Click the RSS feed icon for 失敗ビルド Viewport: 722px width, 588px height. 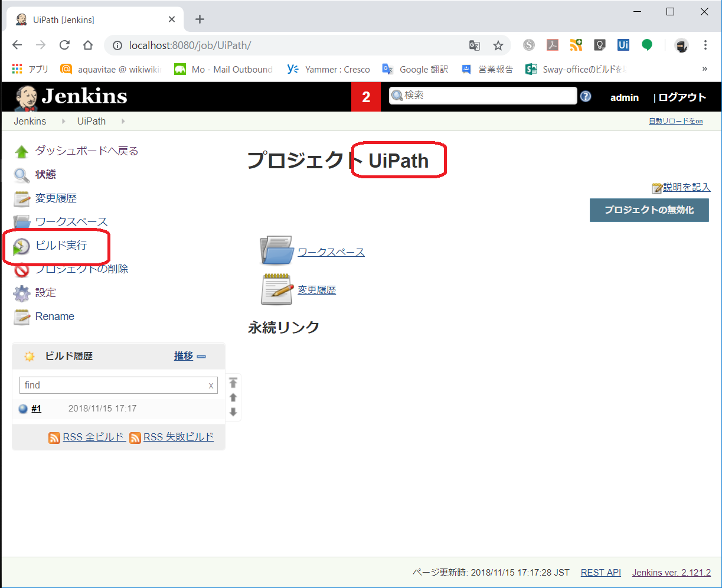(135, 437)
